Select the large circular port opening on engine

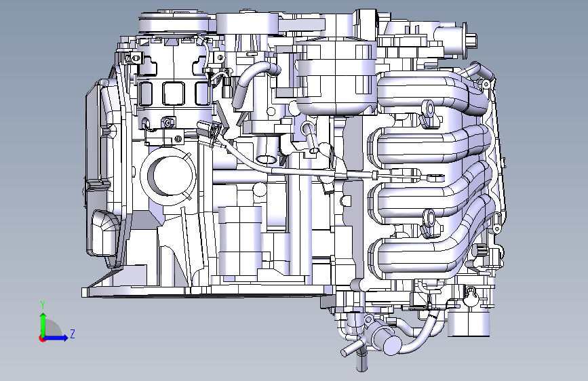point(168,176)
